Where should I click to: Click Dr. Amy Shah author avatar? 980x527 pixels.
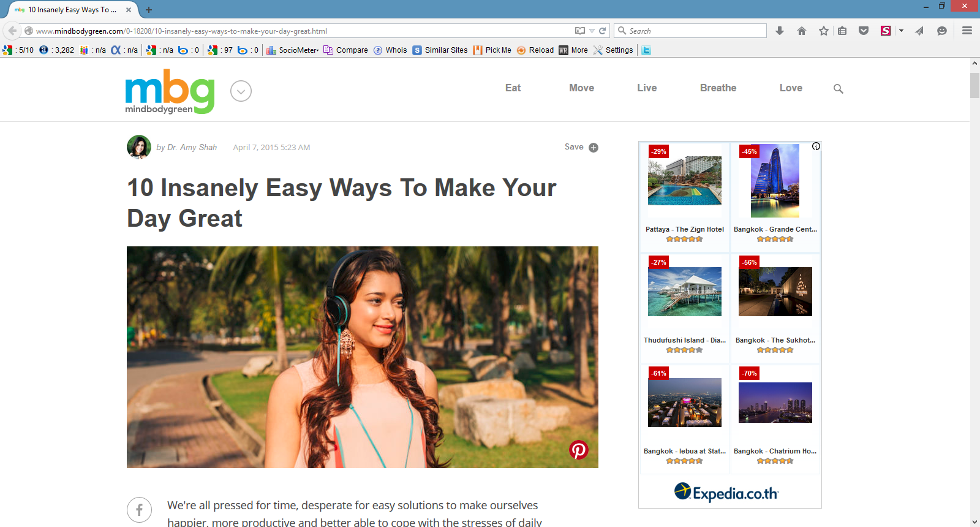click(x=139, y=147)
